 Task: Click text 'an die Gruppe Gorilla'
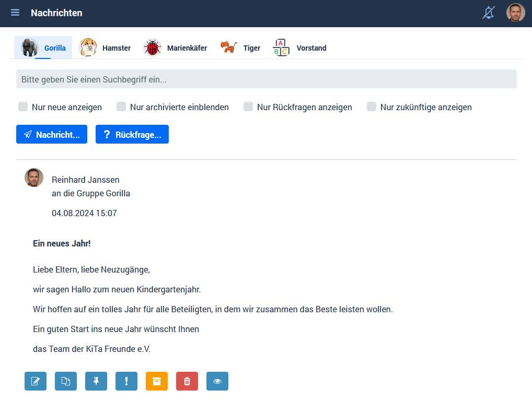pos(91,193)
